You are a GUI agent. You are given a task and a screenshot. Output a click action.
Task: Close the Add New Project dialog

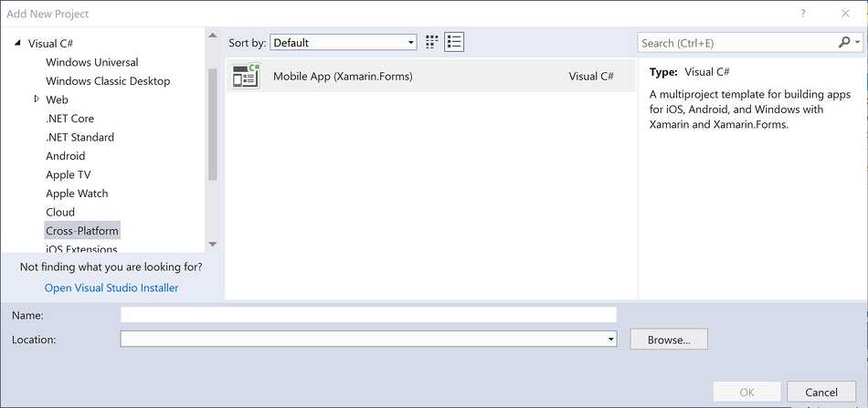click(x=845, y=14)
